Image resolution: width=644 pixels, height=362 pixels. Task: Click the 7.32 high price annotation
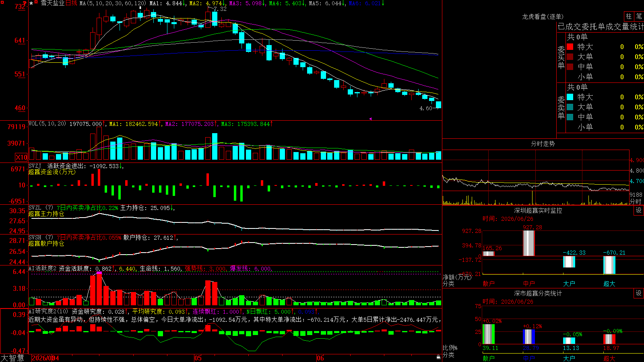tap(220, 9)
